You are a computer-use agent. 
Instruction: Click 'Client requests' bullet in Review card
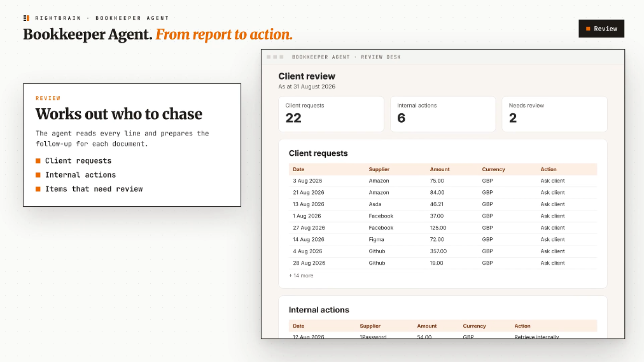[78, 161]
